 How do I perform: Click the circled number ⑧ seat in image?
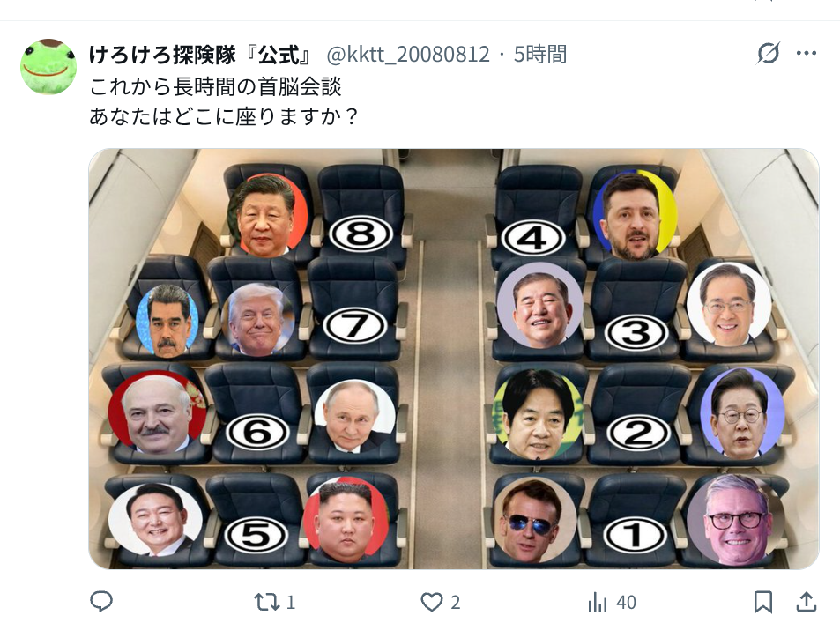click(361, 234)
